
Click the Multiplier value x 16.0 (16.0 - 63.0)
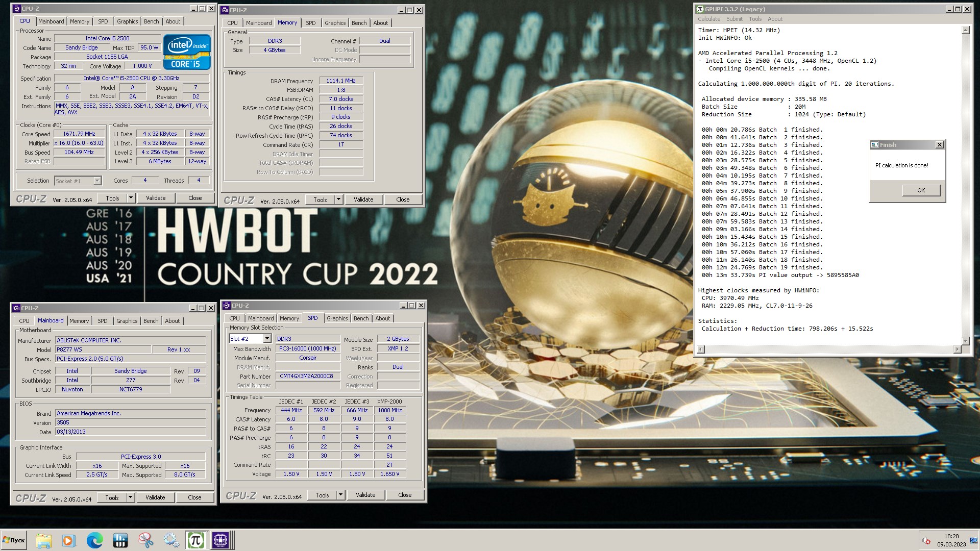[x=79, y=143]
